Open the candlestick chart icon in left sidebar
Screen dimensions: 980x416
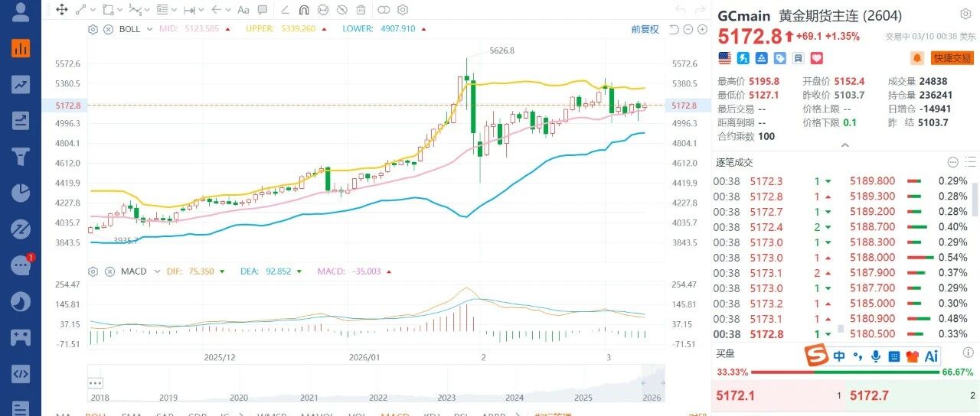[x=21, y=47]
